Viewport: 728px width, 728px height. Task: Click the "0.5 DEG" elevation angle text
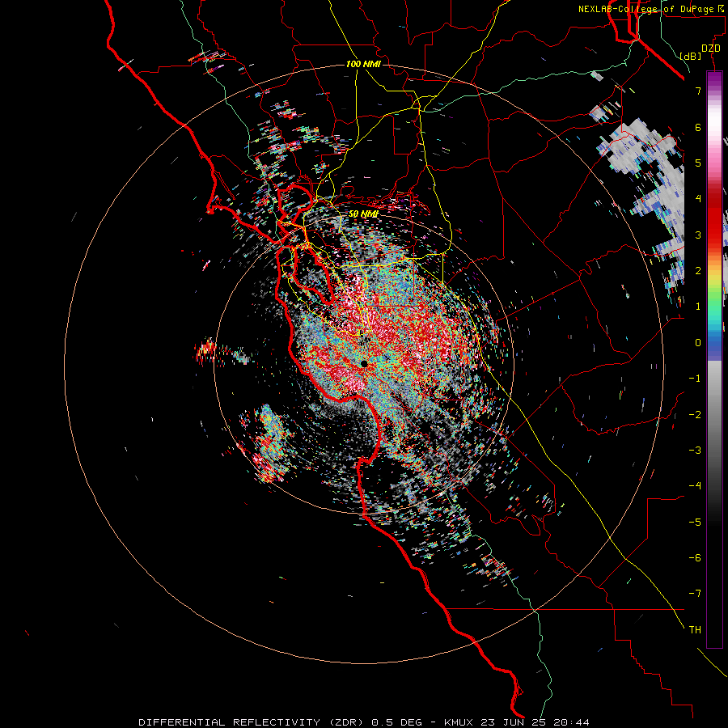(396, 722)
